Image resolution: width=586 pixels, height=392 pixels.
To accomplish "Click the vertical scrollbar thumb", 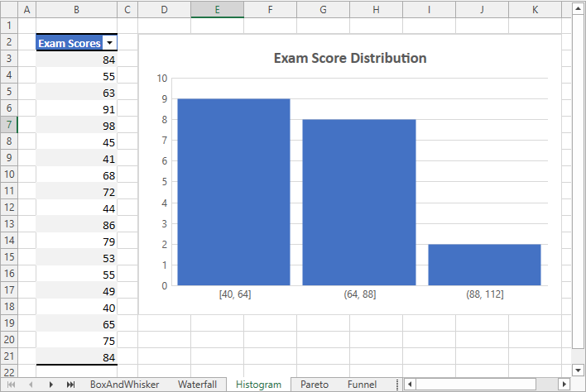I will click(x=578, y=182).
